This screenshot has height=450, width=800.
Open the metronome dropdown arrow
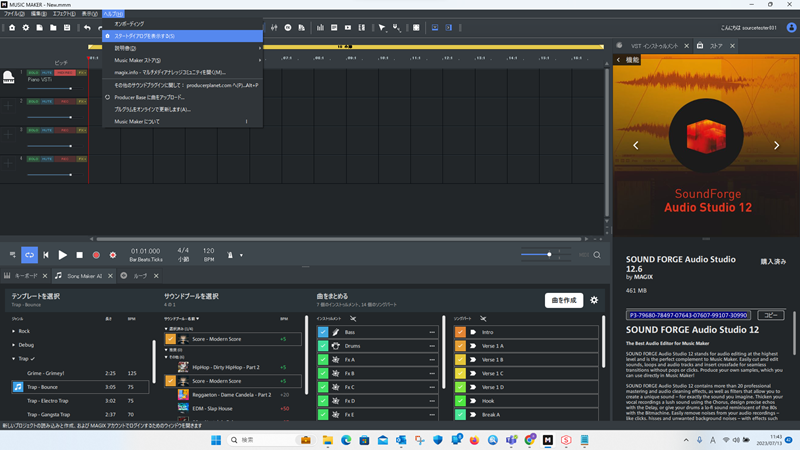click(241, 255)
